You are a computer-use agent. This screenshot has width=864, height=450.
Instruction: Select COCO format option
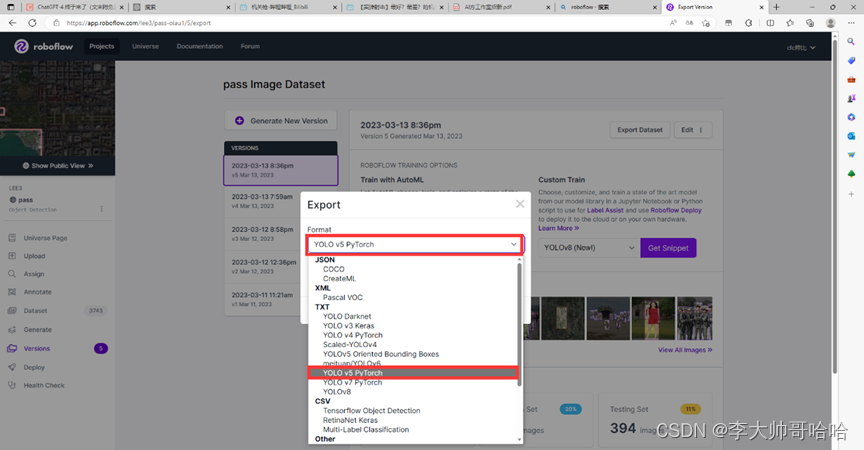333,269
